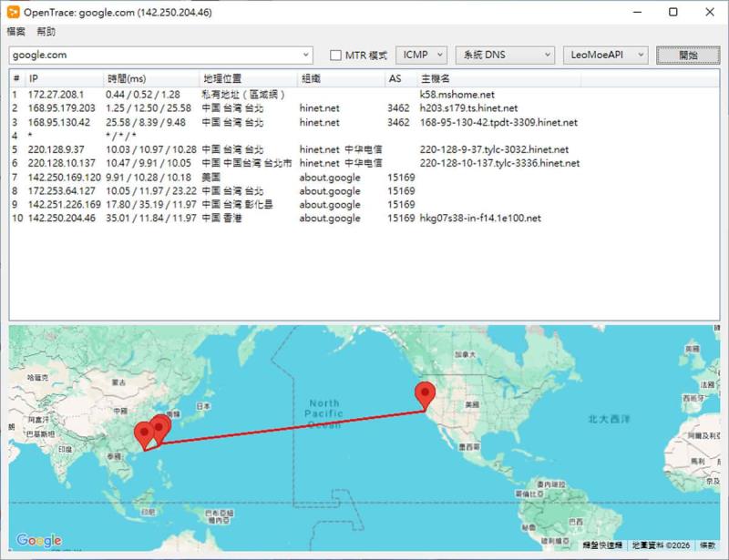Screen dimensions: 729x560
Task: Click the red map marker near Taiwan
Action: (159, 426)
